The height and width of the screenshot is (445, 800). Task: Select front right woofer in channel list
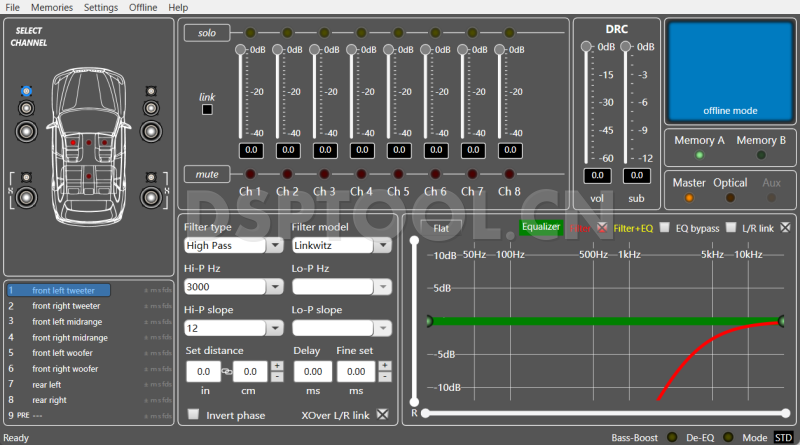[x=66, y=369]
